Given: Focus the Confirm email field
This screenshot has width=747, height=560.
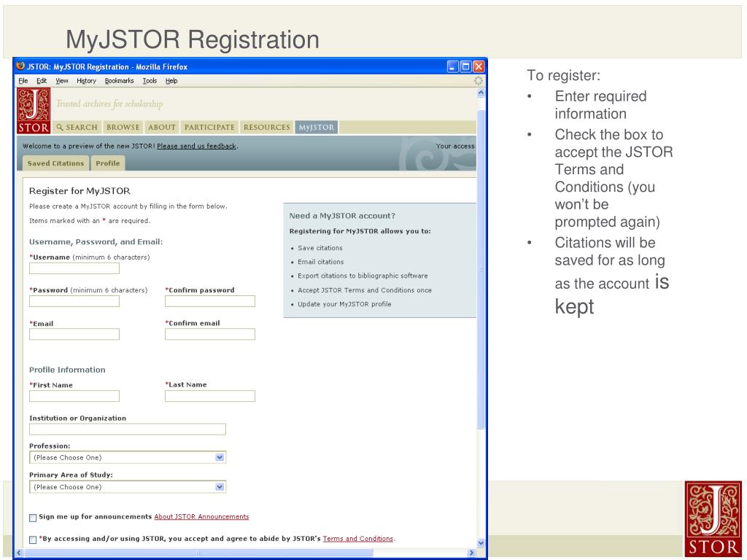Looking at the screenshot, I should pos(210,334).
